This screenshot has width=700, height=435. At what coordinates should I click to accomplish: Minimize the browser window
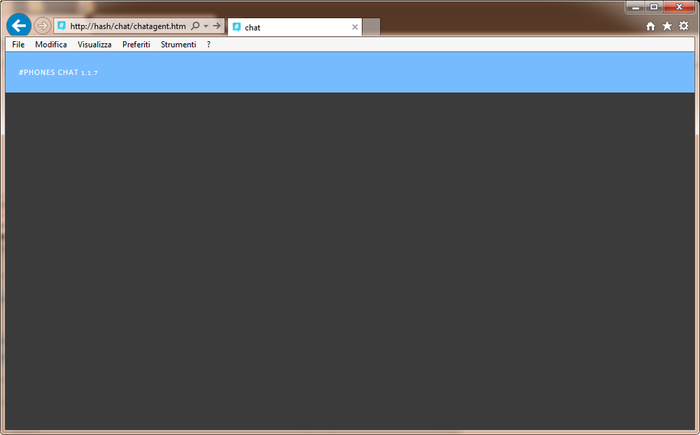coord(635,7)
